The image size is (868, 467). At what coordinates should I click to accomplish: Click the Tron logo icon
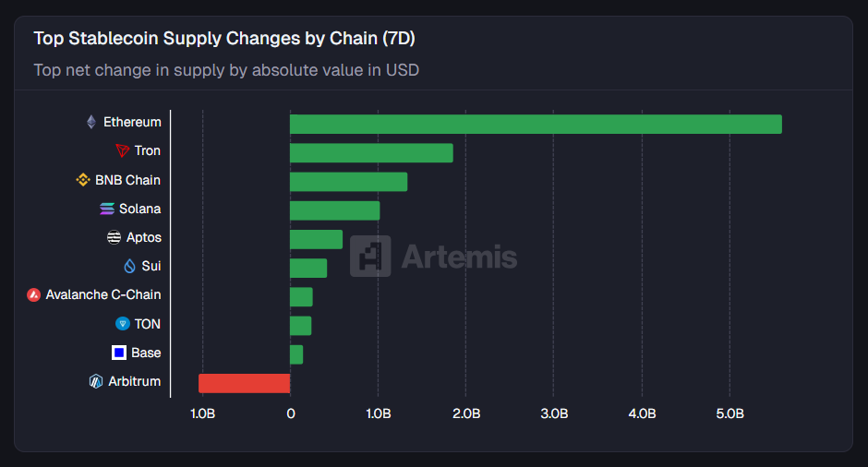pyautogui.click(x=123, y=150)
